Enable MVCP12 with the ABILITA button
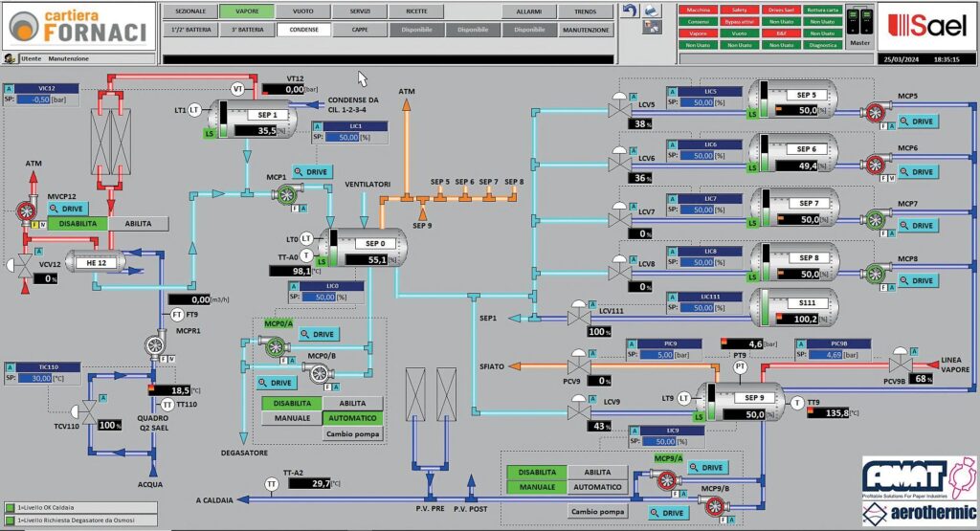The image size is (980, 531). pyautogui.click(x=138, y=223)
